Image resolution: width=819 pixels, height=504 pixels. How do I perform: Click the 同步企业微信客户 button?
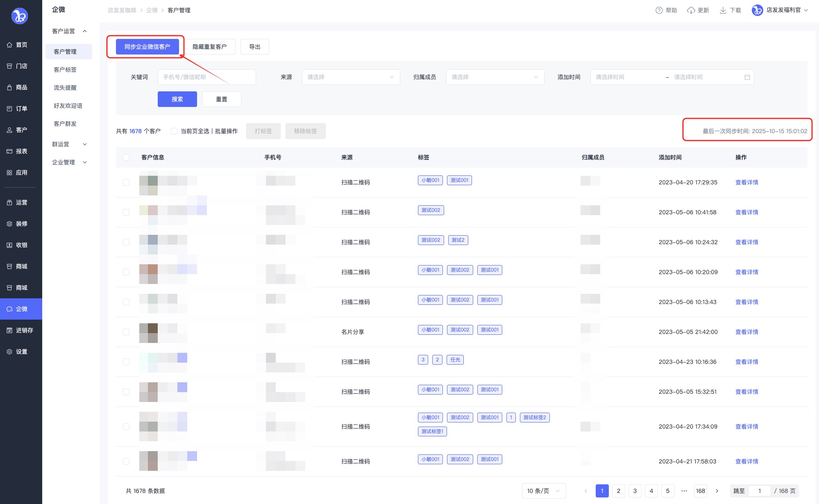tap(147, 47)
